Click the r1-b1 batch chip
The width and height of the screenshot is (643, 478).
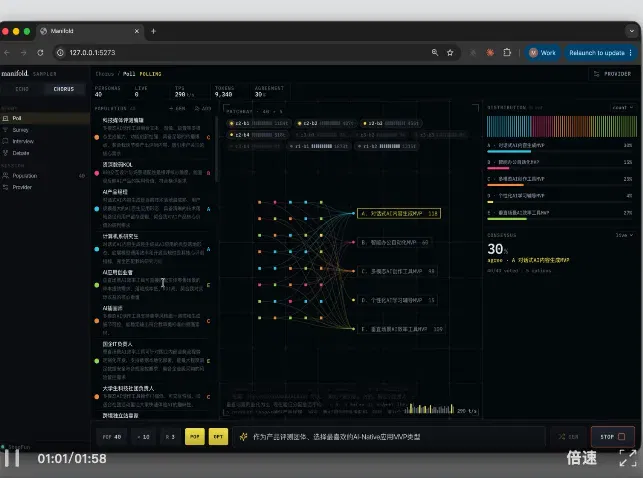pos(319,146)
